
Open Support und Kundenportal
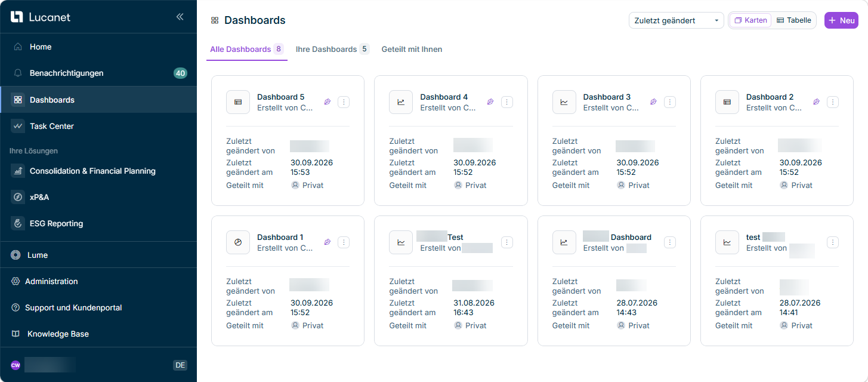click(x=98, y=307)
